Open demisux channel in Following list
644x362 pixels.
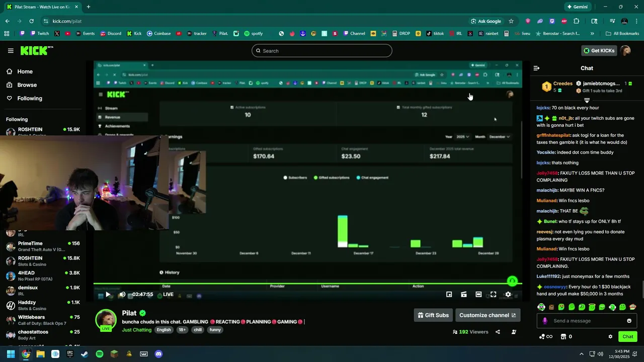coord(43,291)
